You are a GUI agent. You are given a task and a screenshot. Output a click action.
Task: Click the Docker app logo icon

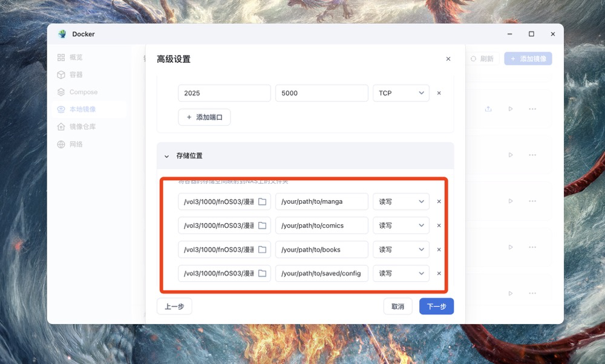62,34
